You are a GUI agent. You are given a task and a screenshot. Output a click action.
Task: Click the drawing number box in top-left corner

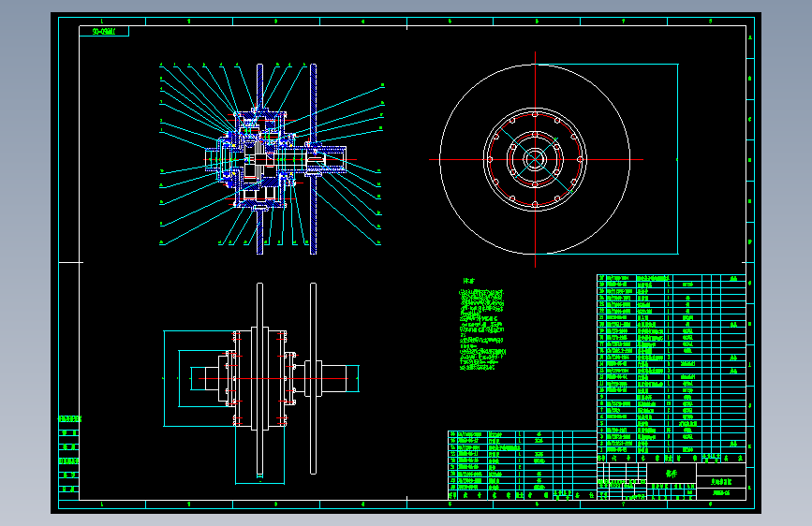click(104, 32)
